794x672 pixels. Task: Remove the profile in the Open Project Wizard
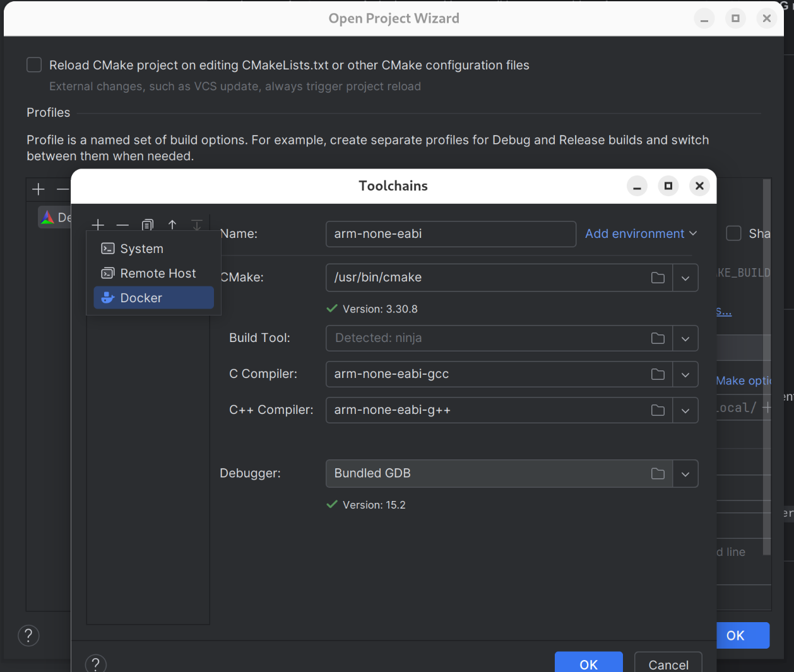(62, 189)
